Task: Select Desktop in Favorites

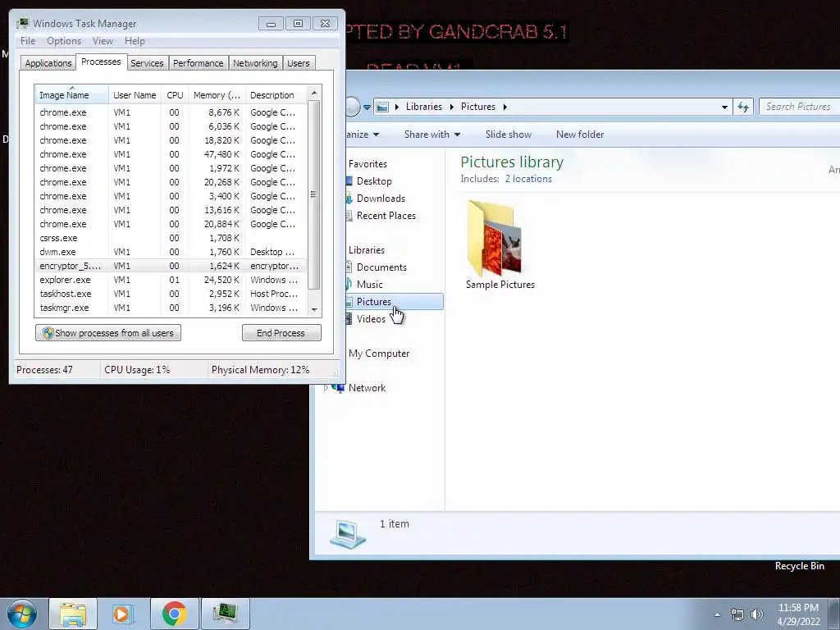Action: [374, 181]
